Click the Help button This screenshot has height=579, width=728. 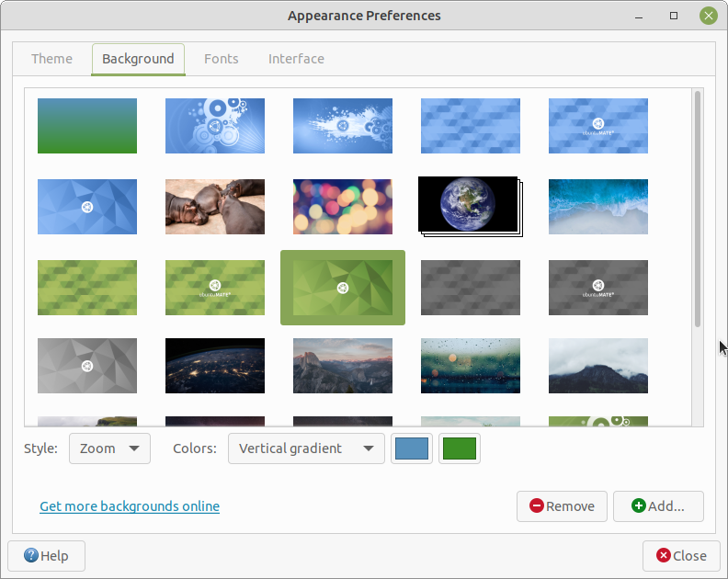(46, 556)
